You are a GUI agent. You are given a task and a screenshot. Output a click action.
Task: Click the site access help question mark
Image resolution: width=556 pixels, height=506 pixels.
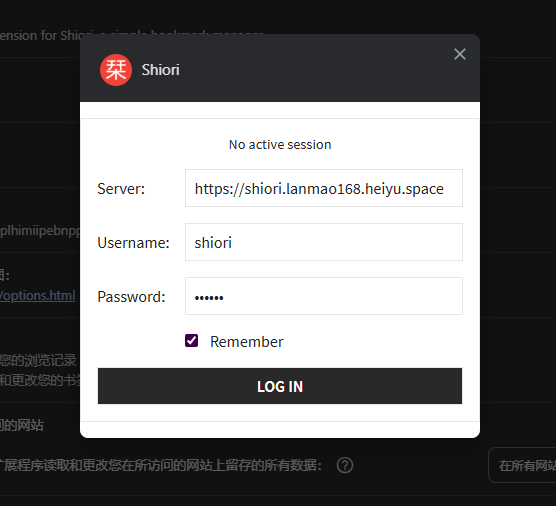click(x=345, y=465)
